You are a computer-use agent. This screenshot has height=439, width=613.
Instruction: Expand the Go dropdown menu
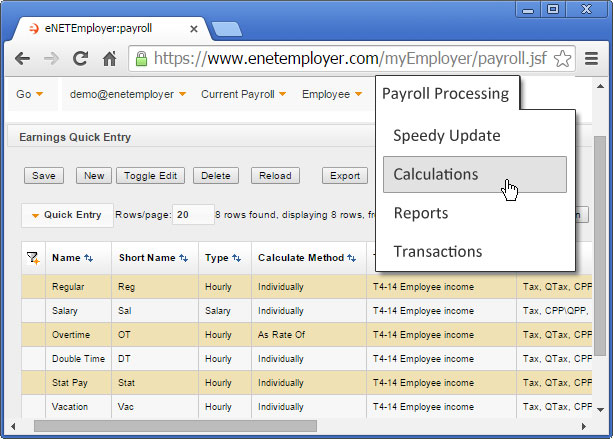(29, 94)
